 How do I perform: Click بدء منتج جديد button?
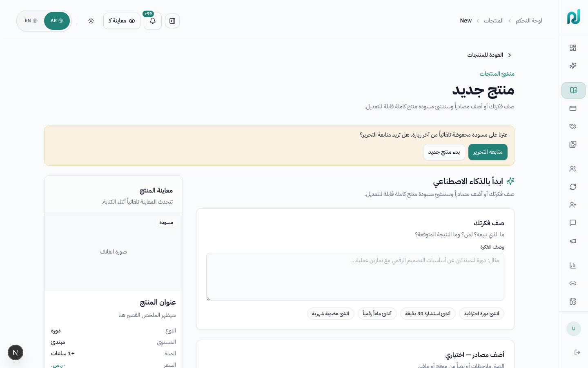pyautogui.click(x=444, y=152)
